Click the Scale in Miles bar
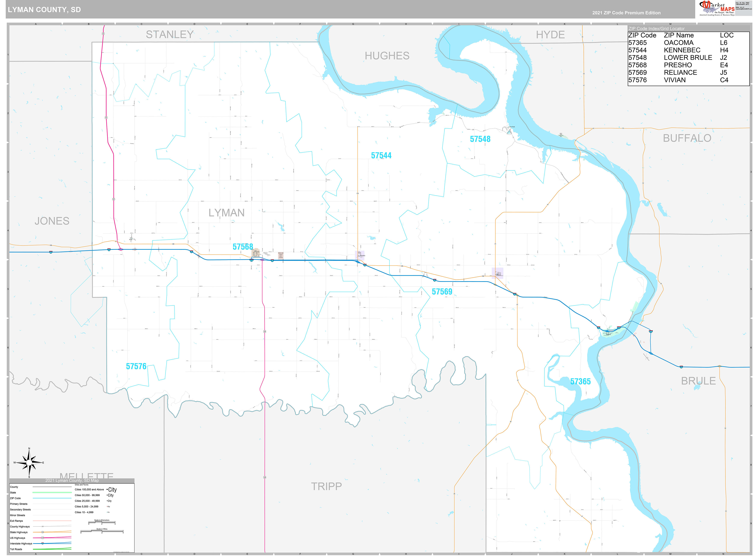This screenshot has height=556, width=756. tap(102, 531)
